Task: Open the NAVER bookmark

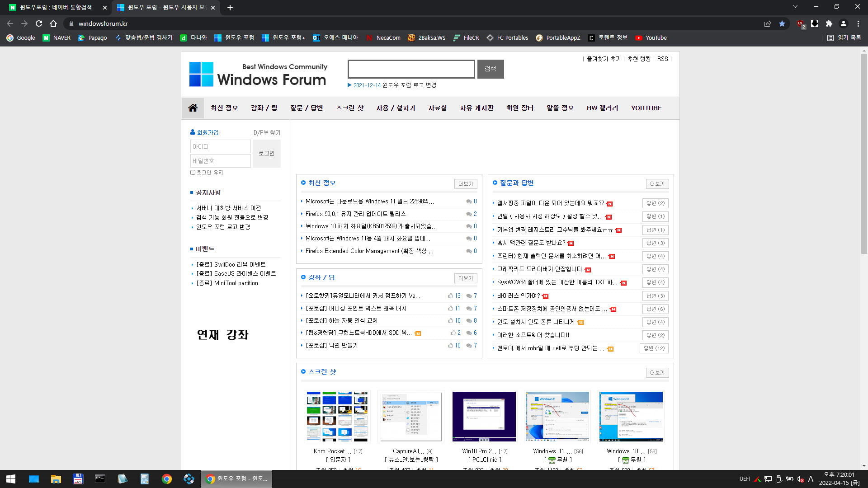Action: point(57,38)
